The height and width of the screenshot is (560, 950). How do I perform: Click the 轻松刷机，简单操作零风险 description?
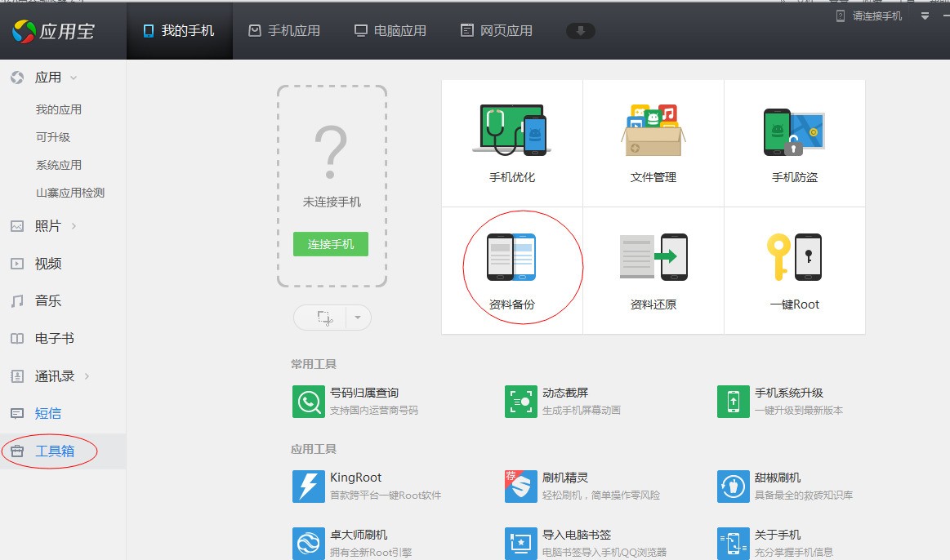[x=601, y=496]
